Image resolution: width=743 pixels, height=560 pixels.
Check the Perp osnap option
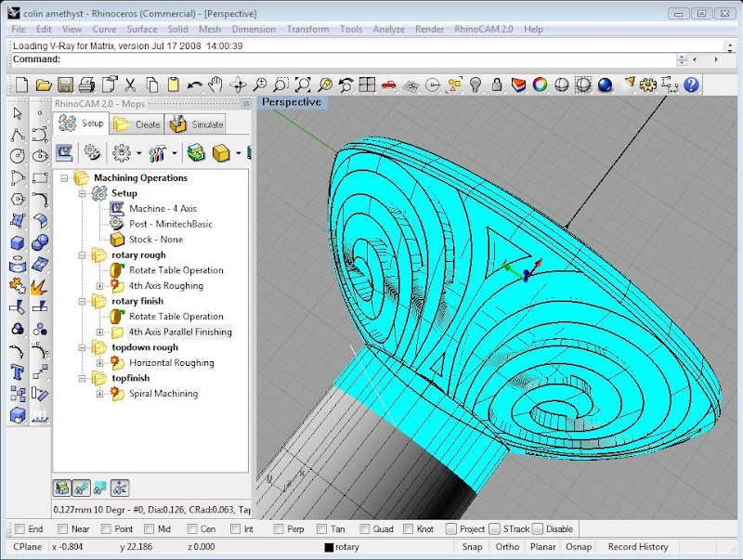coord(279,529)
